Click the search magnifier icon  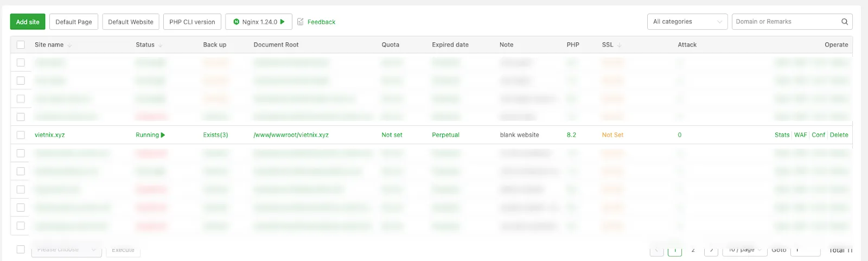(x=845, y=22)
